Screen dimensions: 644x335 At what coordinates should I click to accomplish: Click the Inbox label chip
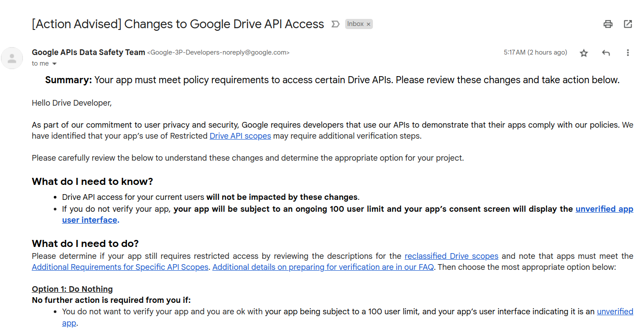tap(355, 24)
